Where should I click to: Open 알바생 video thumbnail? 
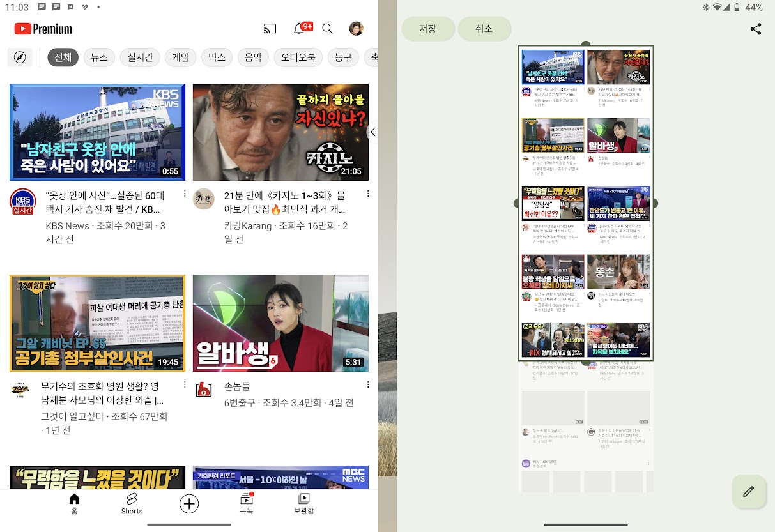click(x=280, y=323)
